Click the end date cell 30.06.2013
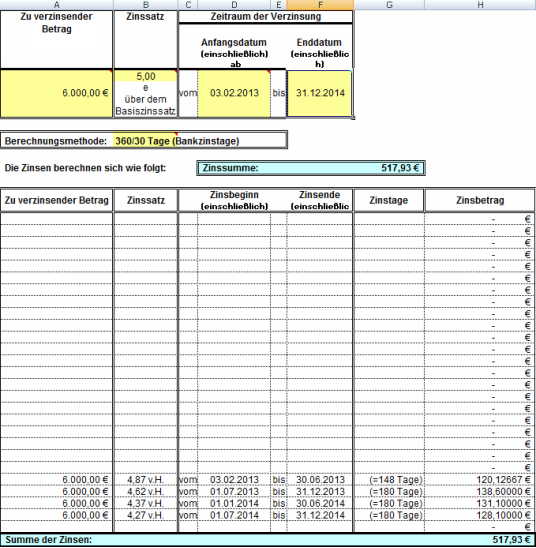 [x=320, y=480]
